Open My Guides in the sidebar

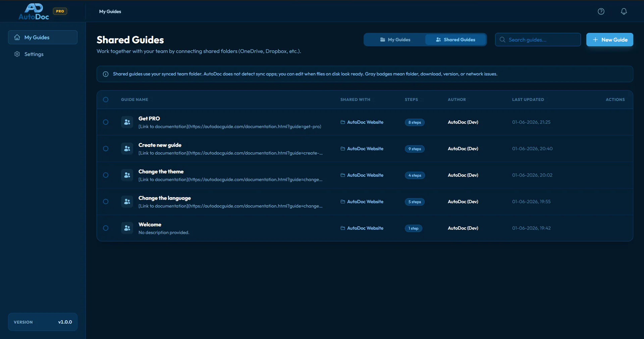(x=43, y=37)
